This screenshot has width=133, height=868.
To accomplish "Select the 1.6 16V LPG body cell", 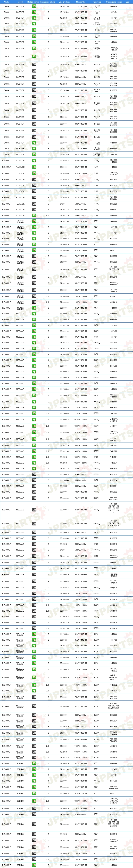I will point(97,6).
